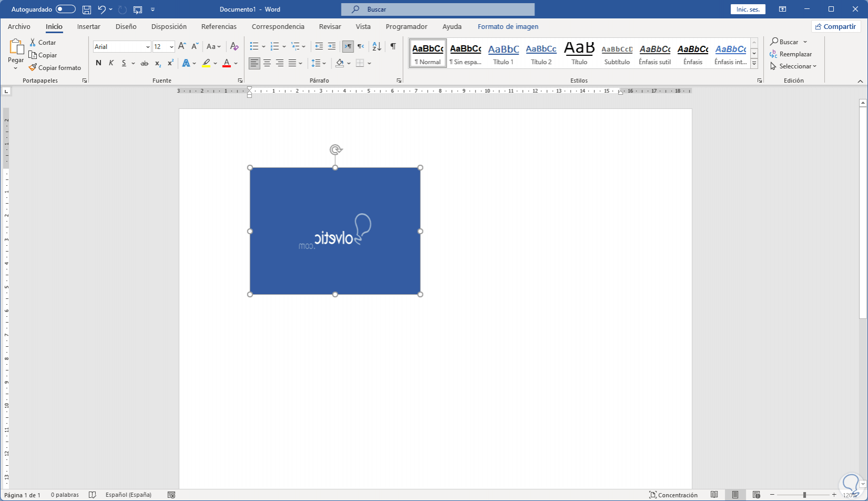
Task: Apply subscript formatting
Action: click(158, 63)
